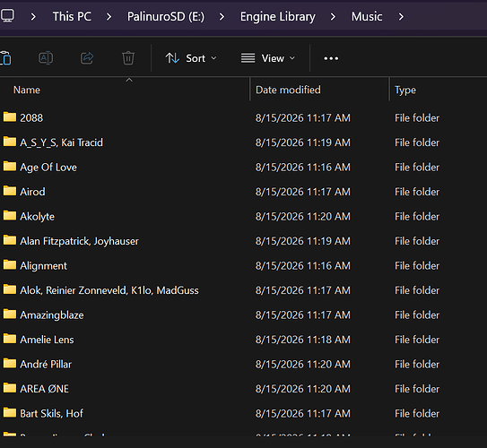Navigate to PalinuroSD (E:) breadcrumb

166,16
